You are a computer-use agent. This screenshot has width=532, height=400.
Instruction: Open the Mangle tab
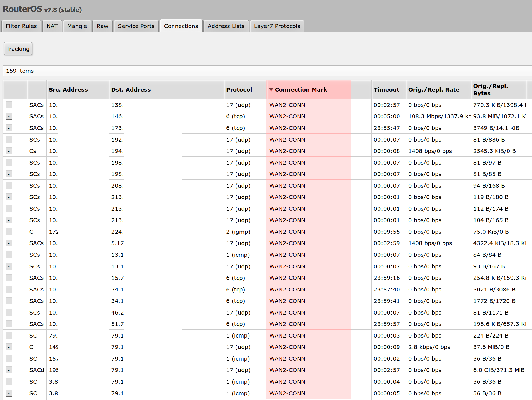point(77,26)
